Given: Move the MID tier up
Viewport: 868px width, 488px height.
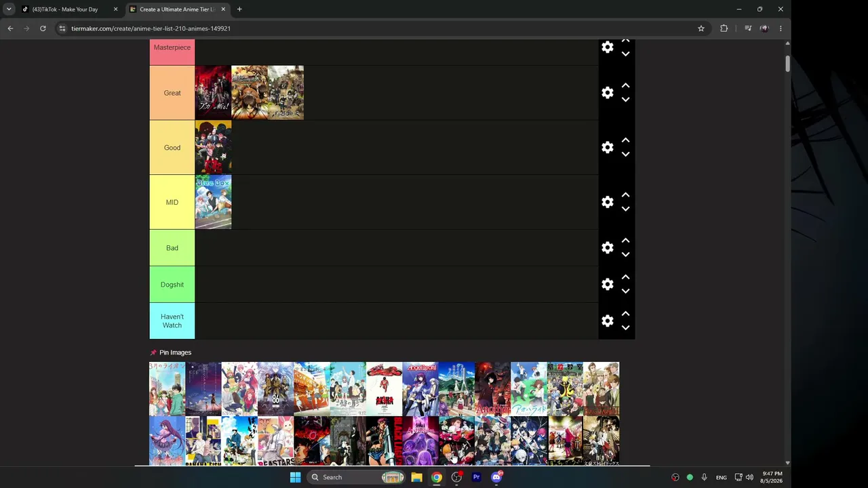Looking at the screenshot, I should pyautogui.click(x=626, y=195).
